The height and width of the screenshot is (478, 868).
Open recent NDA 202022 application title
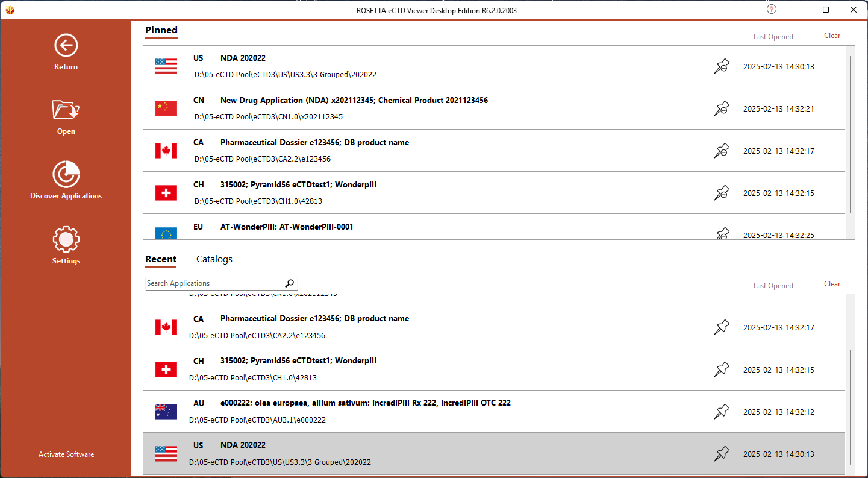tap(243, 445)
